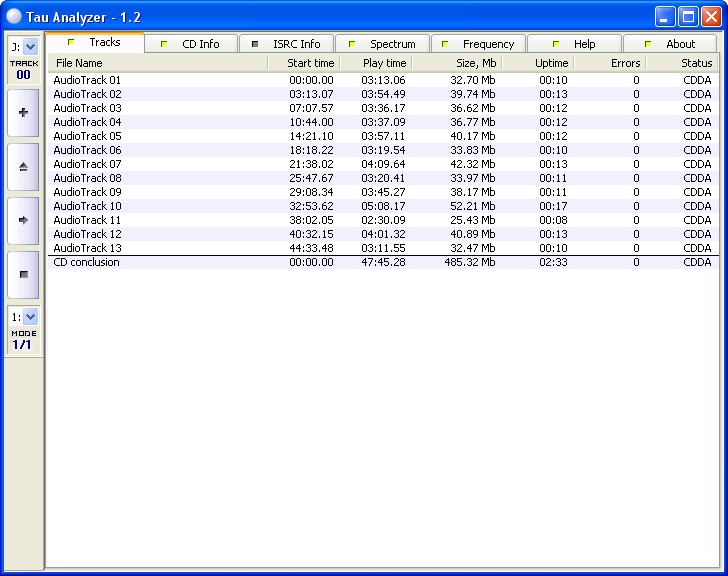
Task: Click the right arrow start button
Action: (x=23, y=220)
